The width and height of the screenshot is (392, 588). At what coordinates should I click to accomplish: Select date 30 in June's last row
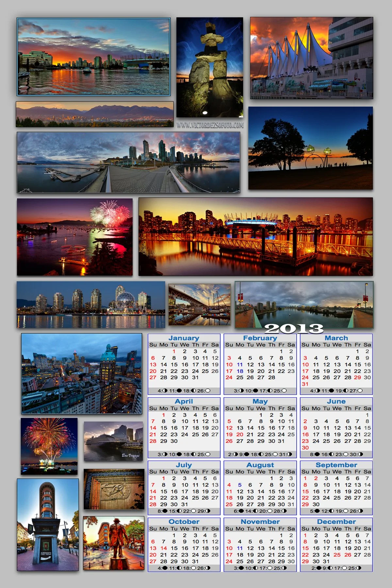pyautogui.click(x=305, y=448)
